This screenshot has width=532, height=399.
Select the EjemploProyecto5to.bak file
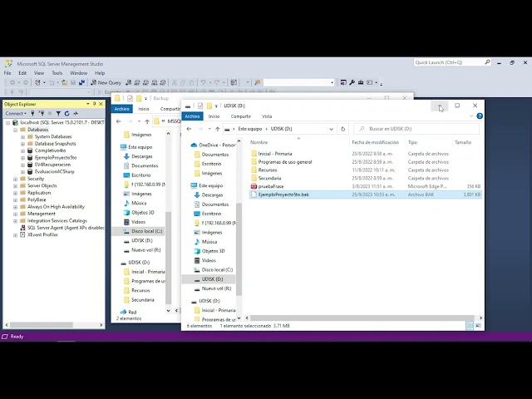click(366, 195)
